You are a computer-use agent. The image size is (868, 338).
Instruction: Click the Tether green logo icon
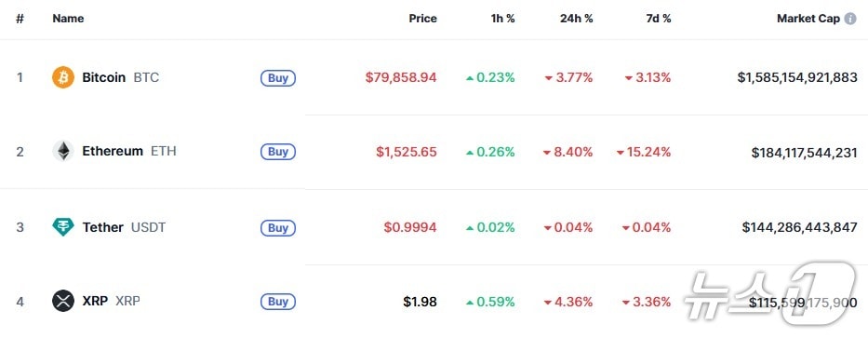(63, 227)
